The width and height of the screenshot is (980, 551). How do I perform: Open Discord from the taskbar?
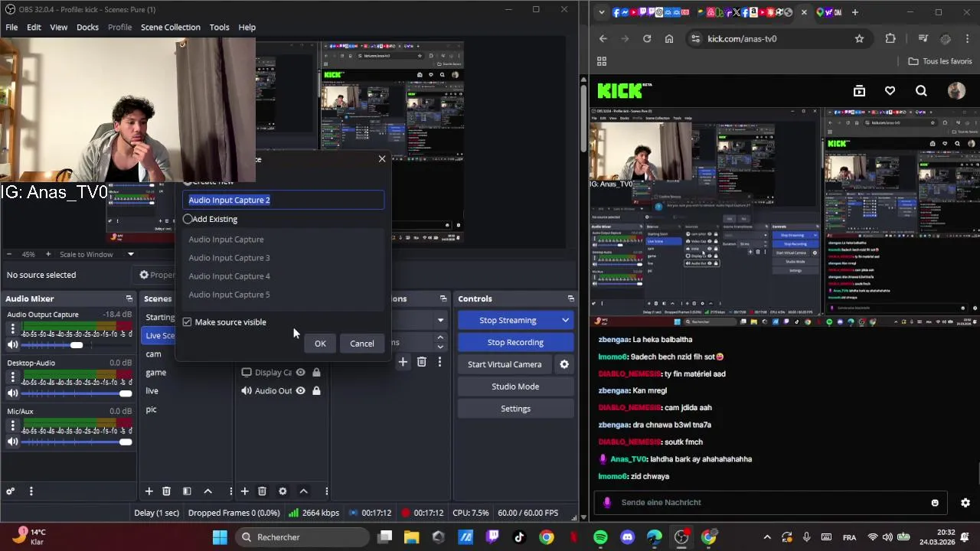pyautogui.click(x=628, y=537)
